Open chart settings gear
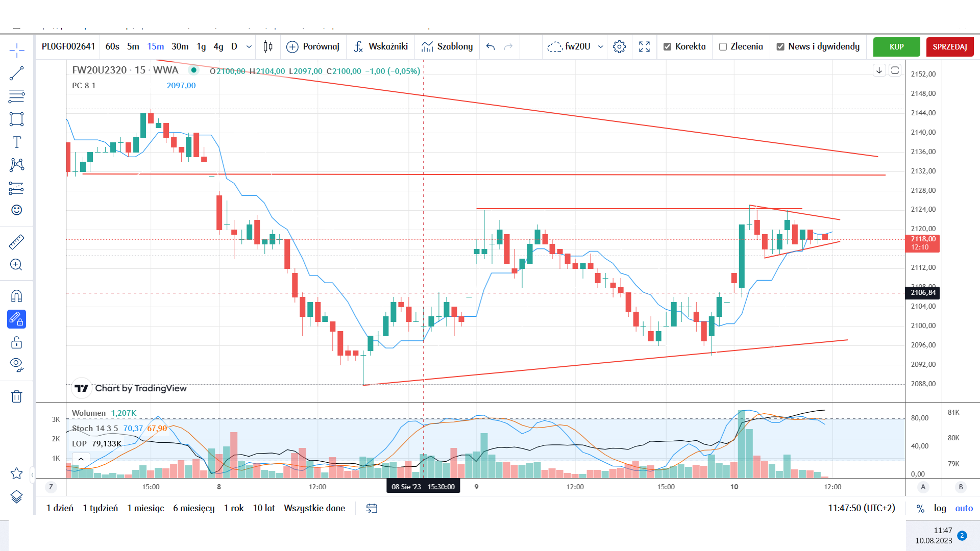This screenshot has height=551, width=980. pyautogui.click(x=619, y=46)
